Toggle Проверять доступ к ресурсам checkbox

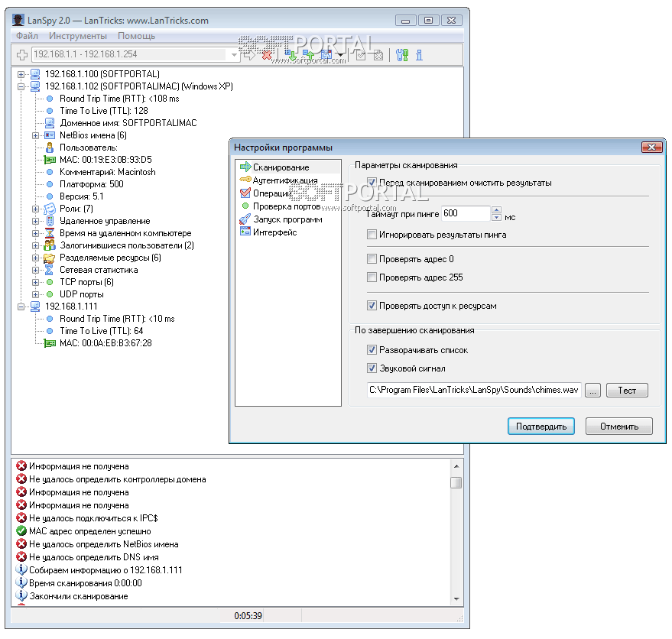[372, 306]
